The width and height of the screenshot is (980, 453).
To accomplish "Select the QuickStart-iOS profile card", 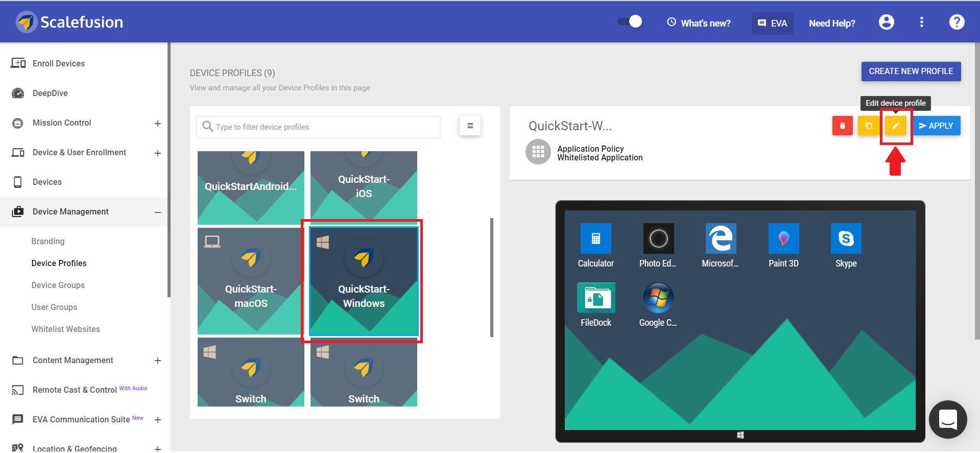I will coord(364,187).
